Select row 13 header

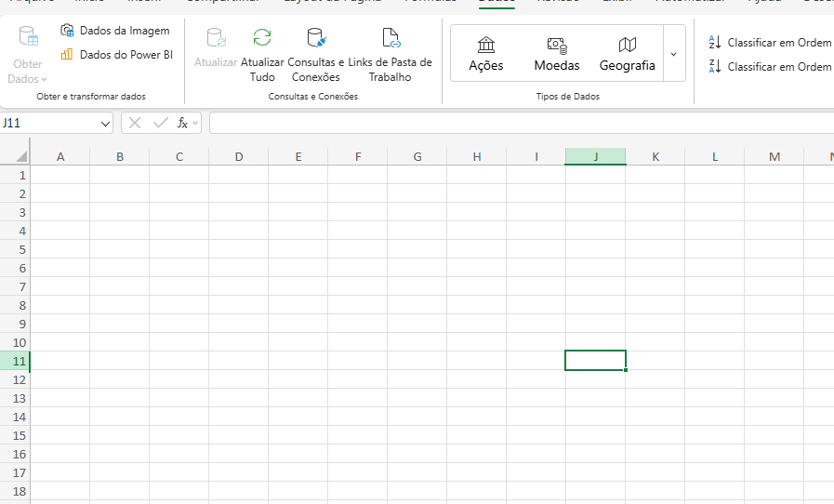[x=15, y=398]
